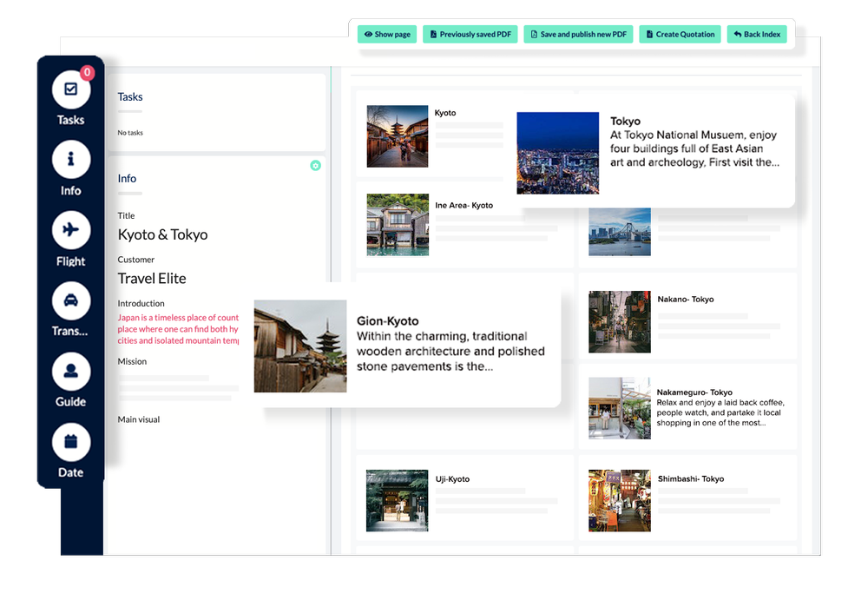Click the Travel Elite customer field
The height and width of the screenshot is (600, 868).
[152, 279]
